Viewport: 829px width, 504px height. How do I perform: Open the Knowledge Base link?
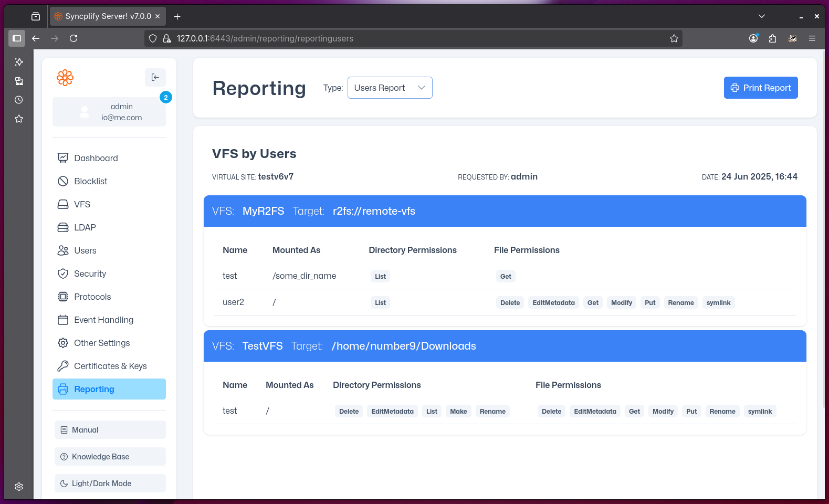(x=110, y=457)
